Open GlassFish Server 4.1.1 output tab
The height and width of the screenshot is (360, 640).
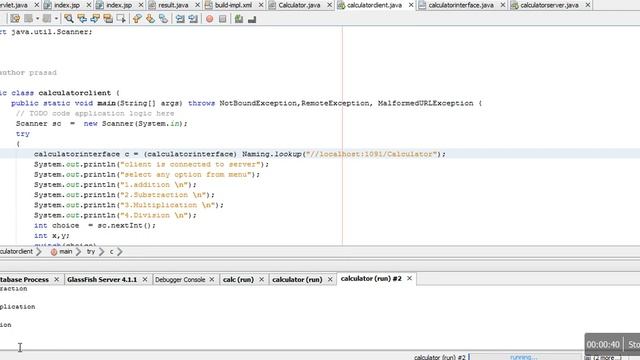(x=102, y=280)
